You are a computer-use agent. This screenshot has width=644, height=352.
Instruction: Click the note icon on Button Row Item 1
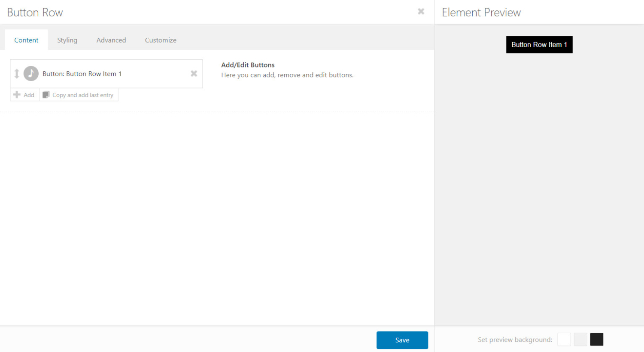31,73
